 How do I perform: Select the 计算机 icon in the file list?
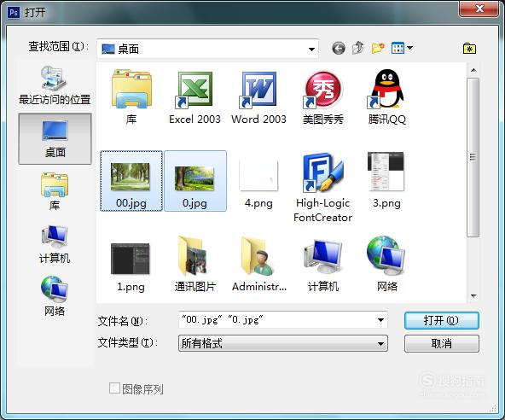(x=323, y=265)
